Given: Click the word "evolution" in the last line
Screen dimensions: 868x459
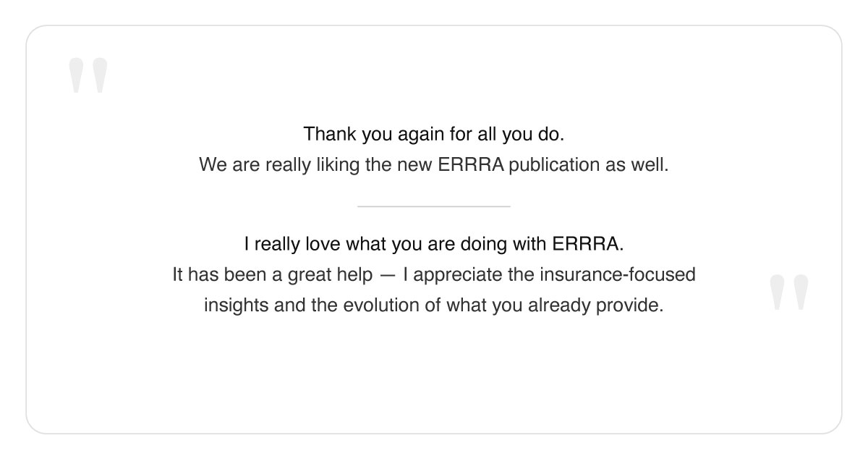Looking at the screenshot, I should click(x=383, y=306).
